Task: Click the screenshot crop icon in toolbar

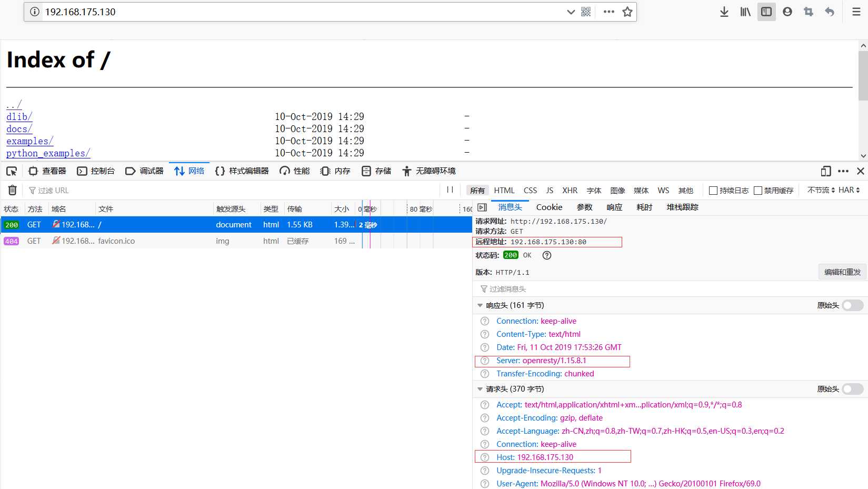Action: click(x=809, y=12)
